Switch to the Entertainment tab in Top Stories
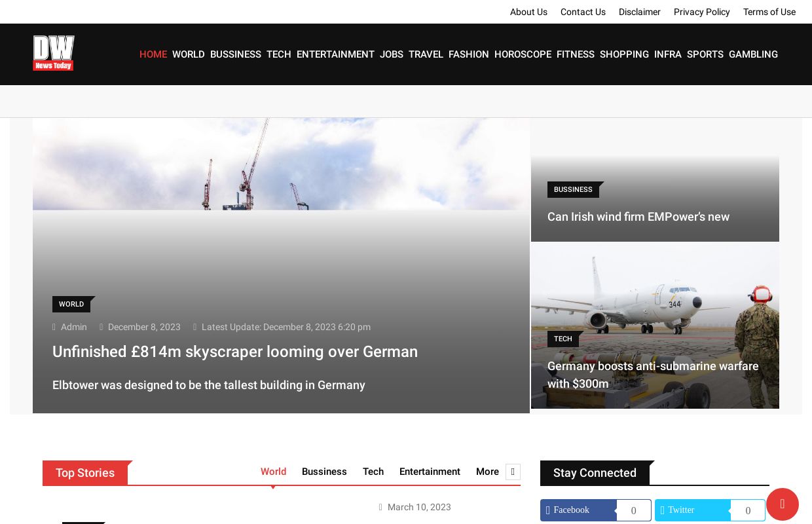This screenshot has height=524, width=812. point(430,472)
